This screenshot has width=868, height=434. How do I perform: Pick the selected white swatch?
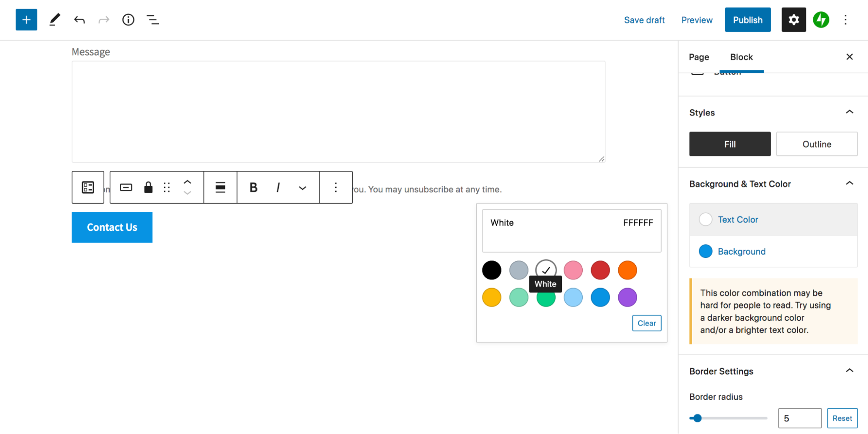tap(546, 269)
